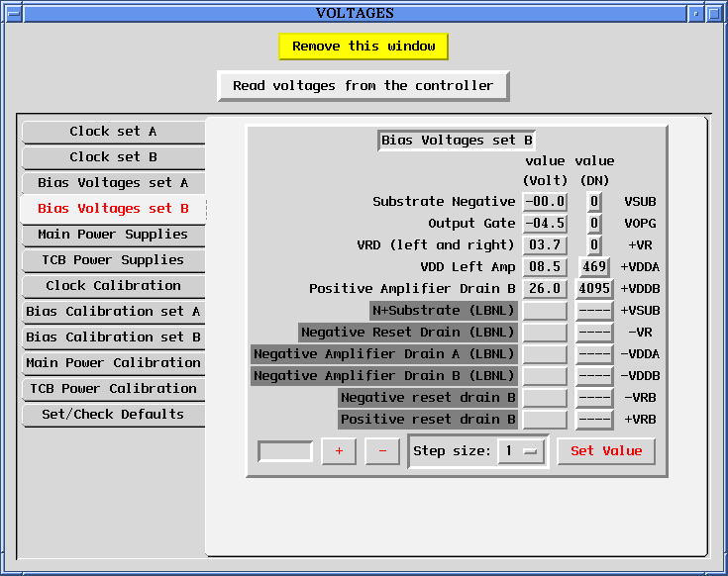Select Positive Amplifier Drain B volt 26.0

[x=545, y=289]
